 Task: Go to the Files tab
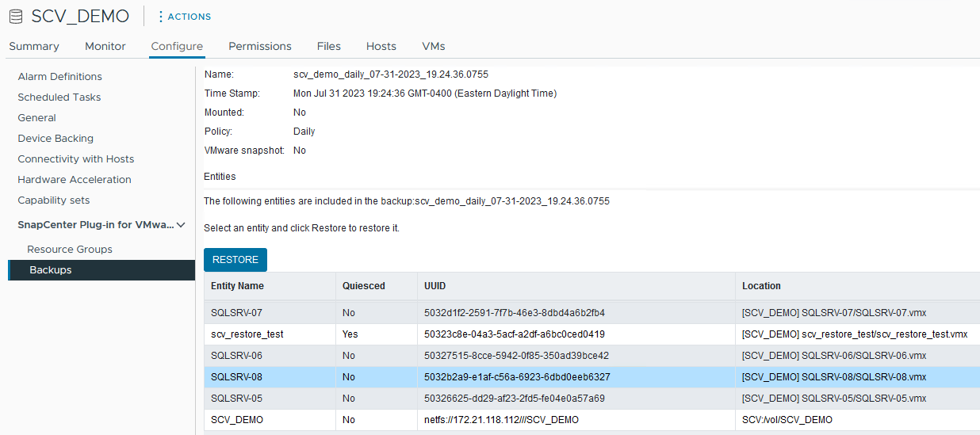pyautogui.click(x=329, y=46)
